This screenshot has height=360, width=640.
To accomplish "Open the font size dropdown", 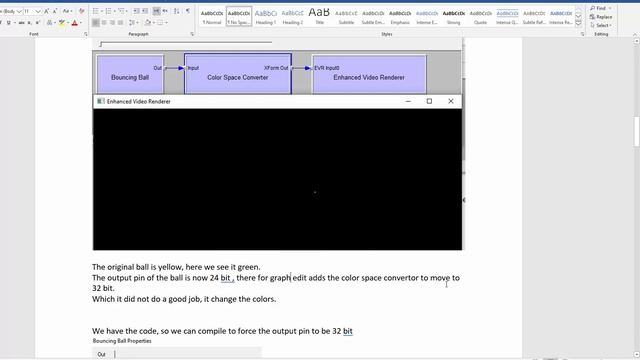I will coord(38,11).
